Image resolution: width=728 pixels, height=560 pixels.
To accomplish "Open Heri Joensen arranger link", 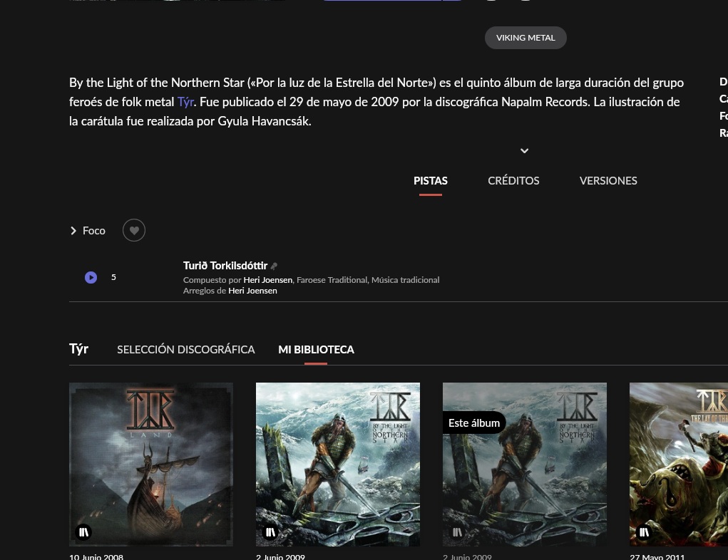I will [x=252, y=291].
